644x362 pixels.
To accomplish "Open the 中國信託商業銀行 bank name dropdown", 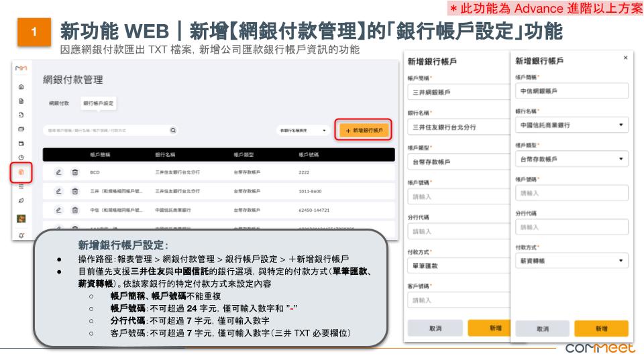I will (572, 125).
